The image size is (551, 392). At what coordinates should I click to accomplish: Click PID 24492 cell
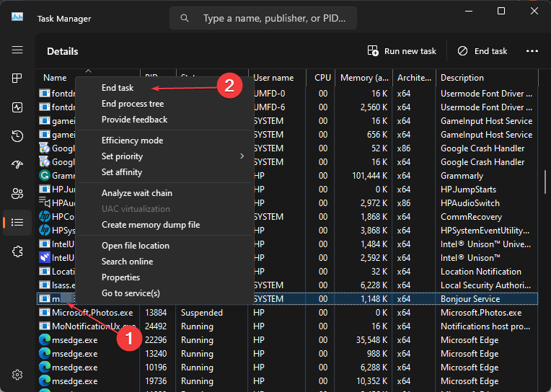tap(156, 326)
